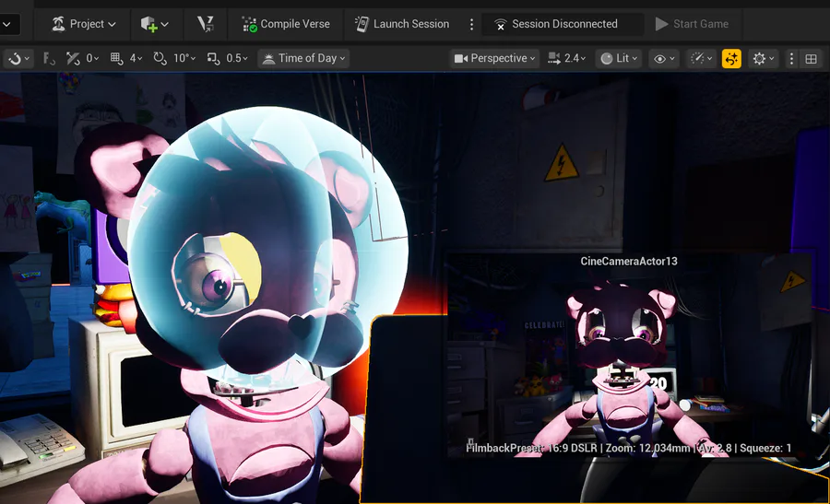Image resolution: width=830 pixels, height=504 pixels.
Task: Open the 10° rotation snap dropdown
Action: point(184,58)
